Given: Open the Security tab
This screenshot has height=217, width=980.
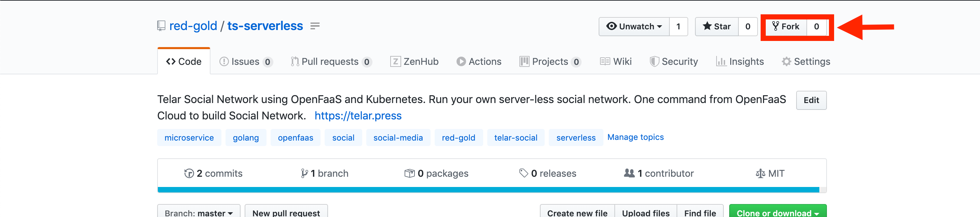Looking at the screenshot, I should (674, 61).
